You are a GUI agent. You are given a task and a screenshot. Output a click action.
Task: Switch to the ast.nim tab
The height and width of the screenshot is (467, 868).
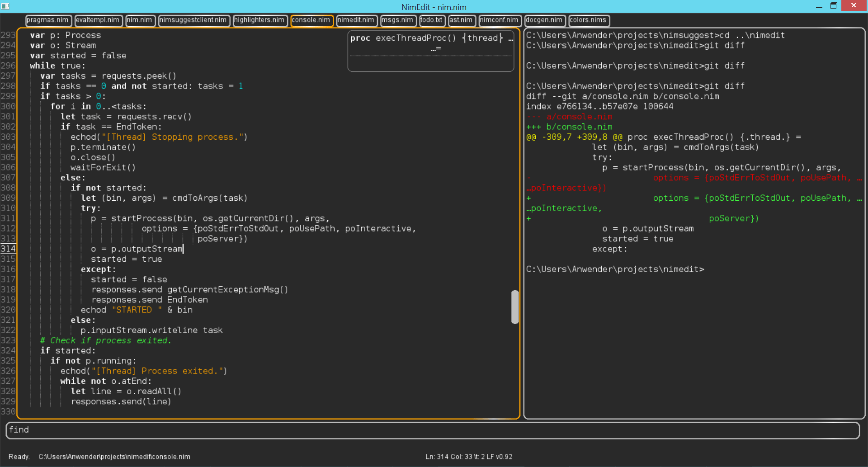pos(461,20)
